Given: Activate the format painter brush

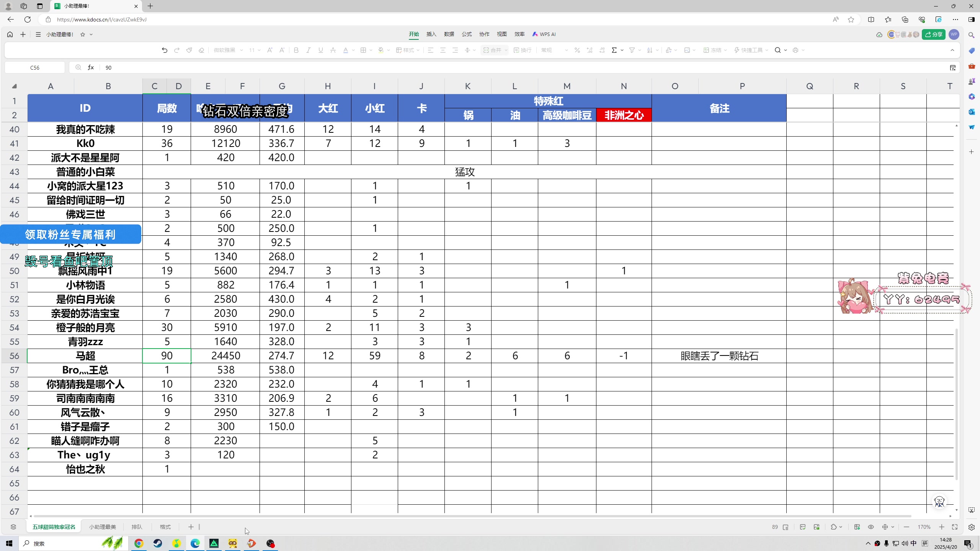Looking at the screenshot, I should [189, 50].
